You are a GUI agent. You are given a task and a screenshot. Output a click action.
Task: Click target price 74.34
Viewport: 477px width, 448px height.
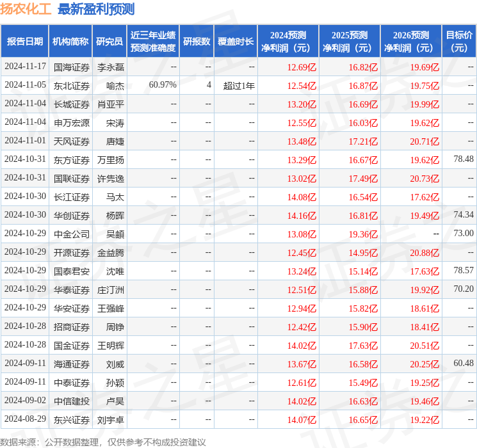[x=464, y=215]
